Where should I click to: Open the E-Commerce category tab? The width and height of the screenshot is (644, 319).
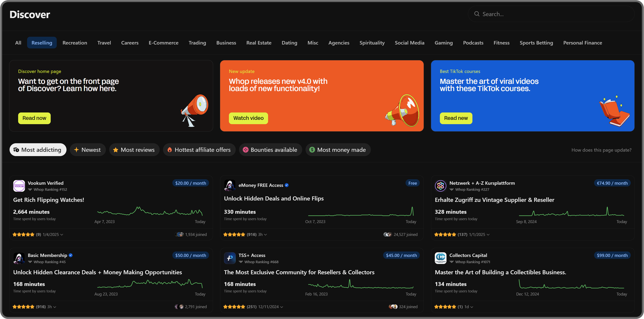click(x=164, y=43)
